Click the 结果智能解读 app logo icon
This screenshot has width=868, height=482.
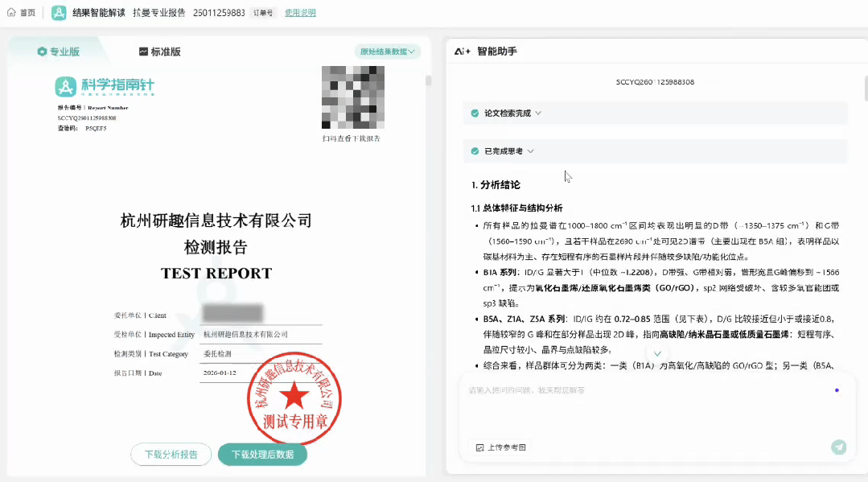[x=59, y=13]
